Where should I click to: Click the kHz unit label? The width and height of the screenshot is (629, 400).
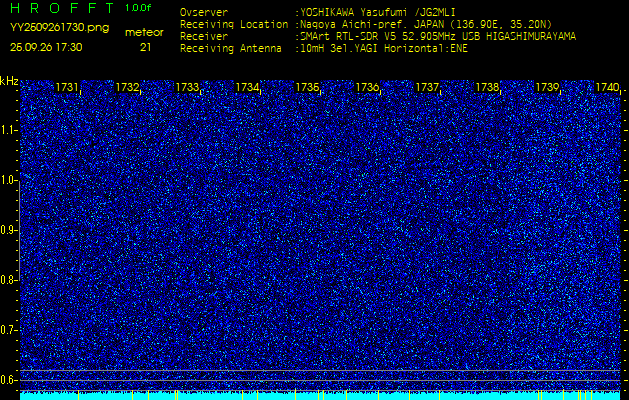click(x=9, y=81)
